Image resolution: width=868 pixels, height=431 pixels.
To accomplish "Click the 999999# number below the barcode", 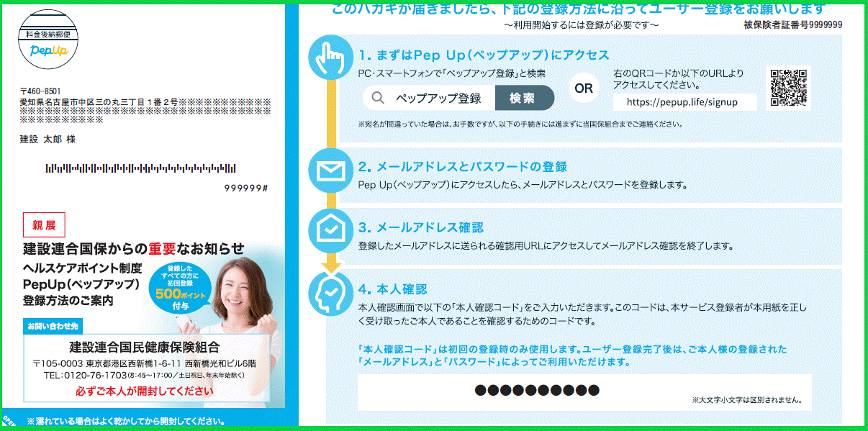I will coord(246,188).
